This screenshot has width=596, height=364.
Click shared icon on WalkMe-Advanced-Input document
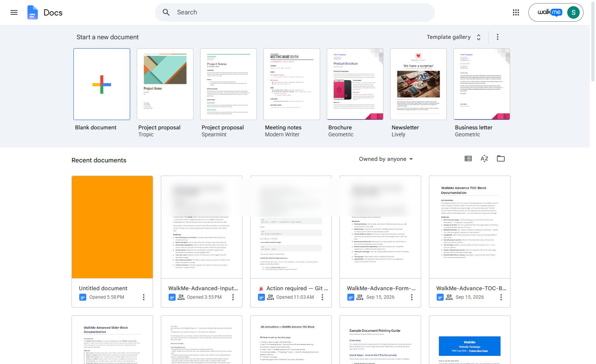click(181, 297)
